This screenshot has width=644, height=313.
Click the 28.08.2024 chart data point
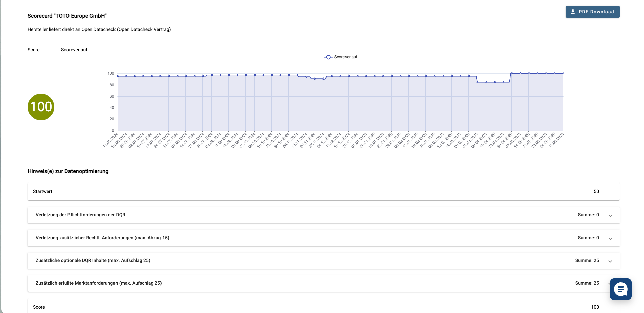point(212,75)
